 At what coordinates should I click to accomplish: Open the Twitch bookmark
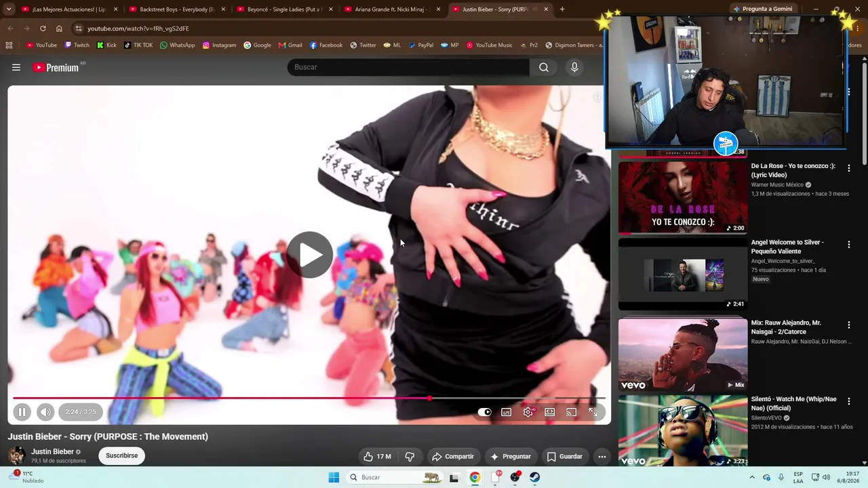click(77, 45)
